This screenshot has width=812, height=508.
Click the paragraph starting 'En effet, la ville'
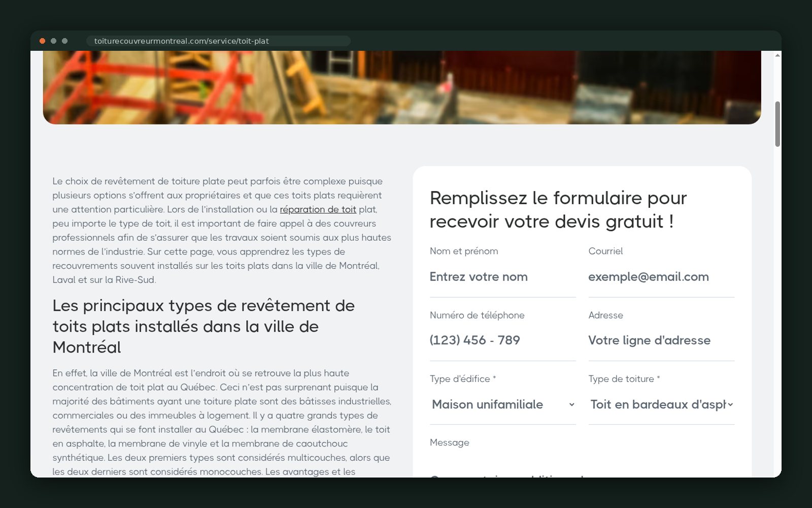(222, 422)
